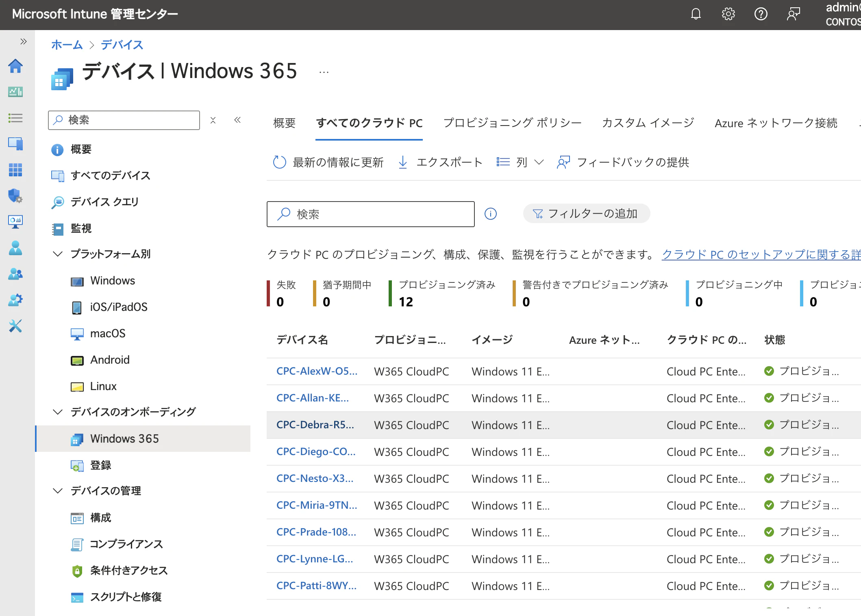
Task: Open Users person icon in left rail
Action: (x=15, y=248)
